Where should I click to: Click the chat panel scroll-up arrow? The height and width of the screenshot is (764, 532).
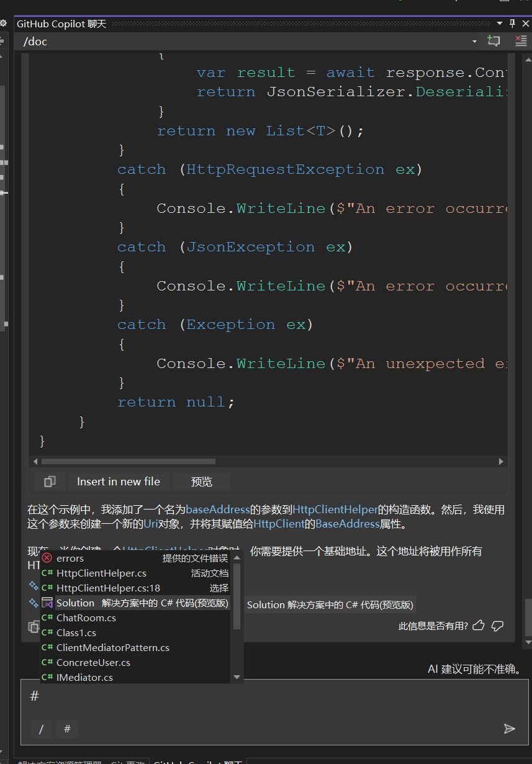pos(528,59)
